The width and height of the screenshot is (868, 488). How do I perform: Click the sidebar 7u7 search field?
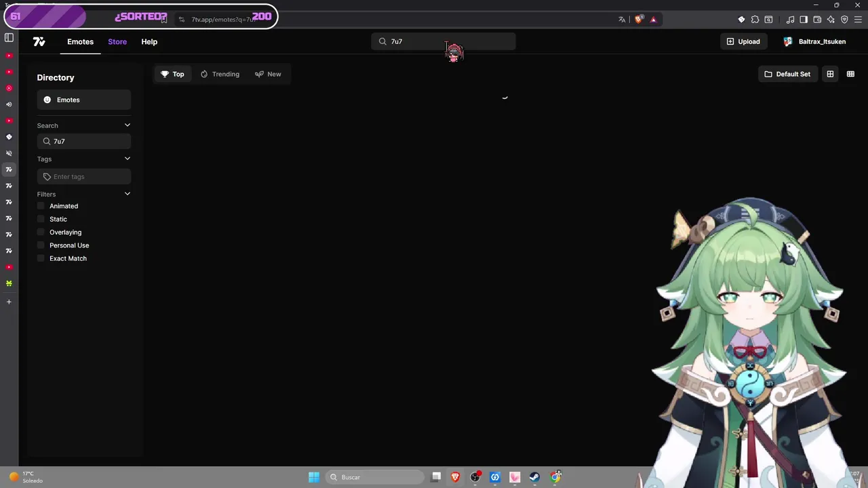click(x=84, y=141)
